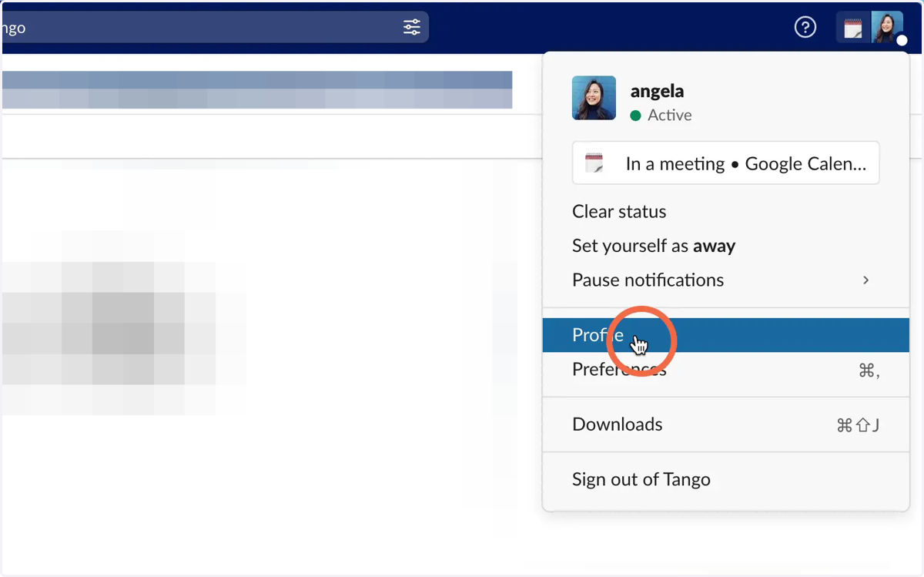Open the Help question mark icon
This screenshot has height=577, width=924.
(x=805, y=28)
